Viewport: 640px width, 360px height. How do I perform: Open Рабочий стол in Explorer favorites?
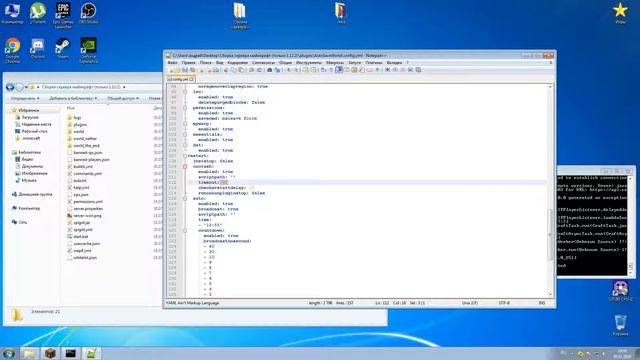point(31,131)
